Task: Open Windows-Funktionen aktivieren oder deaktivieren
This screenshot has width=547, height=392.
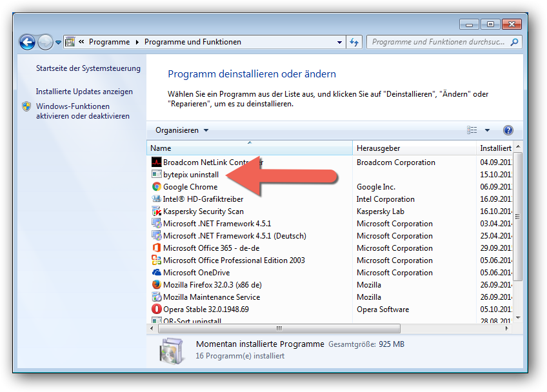Action: tap(83, 111)
